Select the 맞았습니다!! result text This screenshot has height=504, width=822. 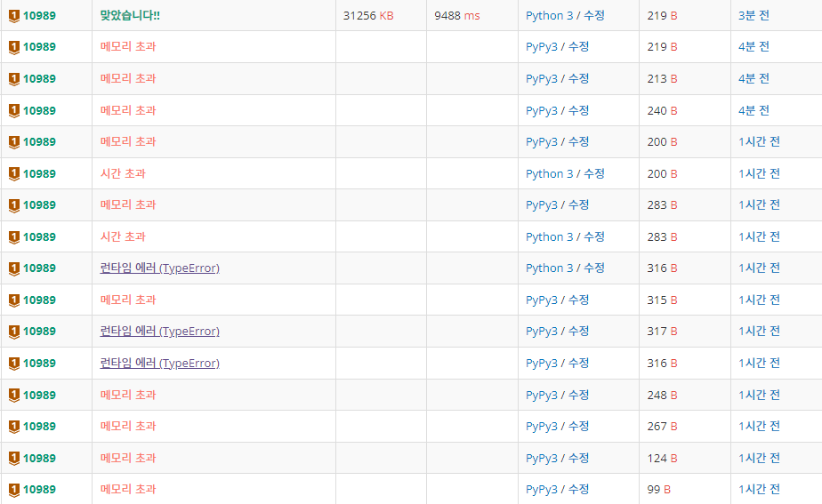[130, 16]
